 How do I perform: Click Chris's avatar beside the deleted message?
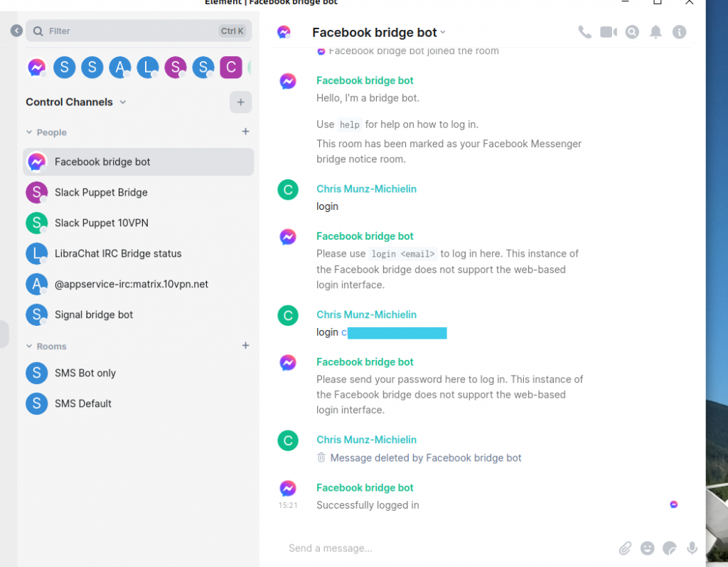[288, 440]
